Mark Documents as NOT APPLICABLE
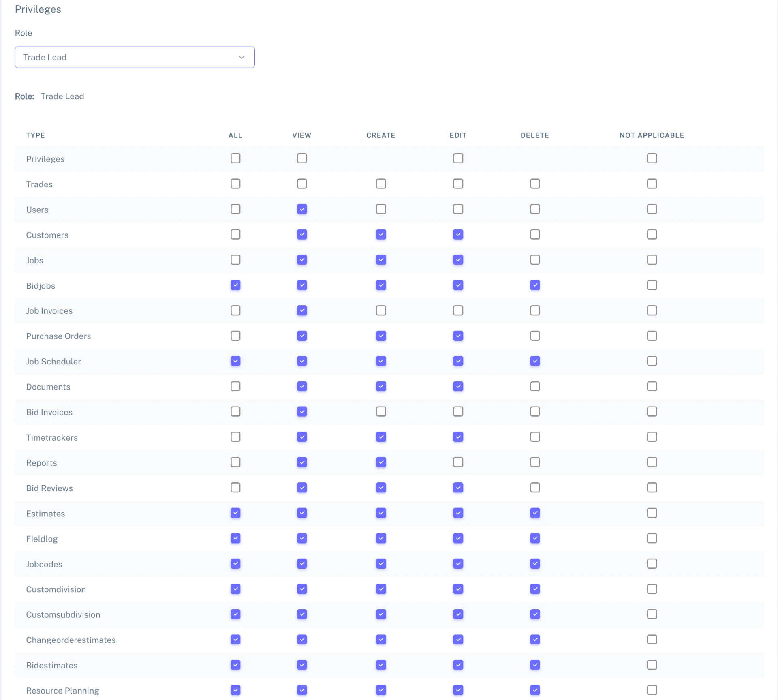 point(652,386)
